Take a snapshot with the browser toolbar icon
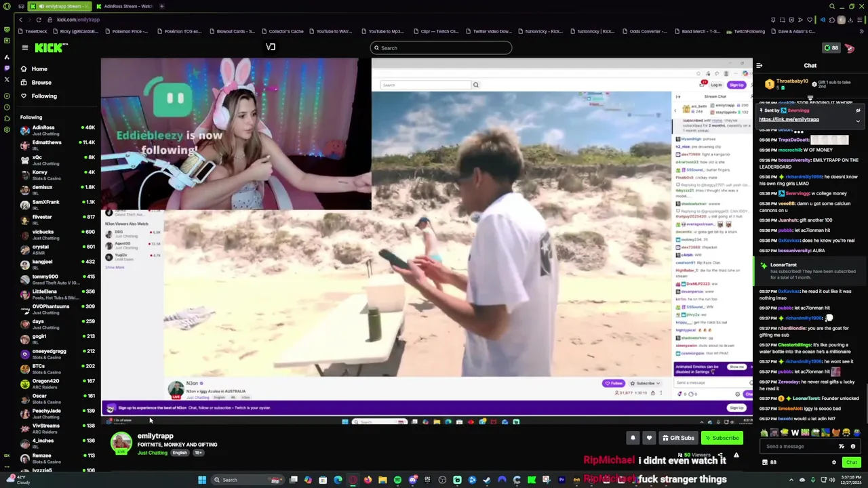 pos(782,20)
